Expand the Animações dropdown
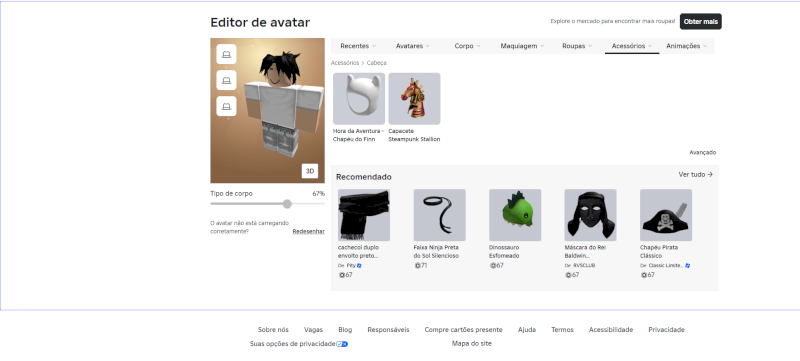The height and width of the screenshot is (361, 800). tap(686, 46)
